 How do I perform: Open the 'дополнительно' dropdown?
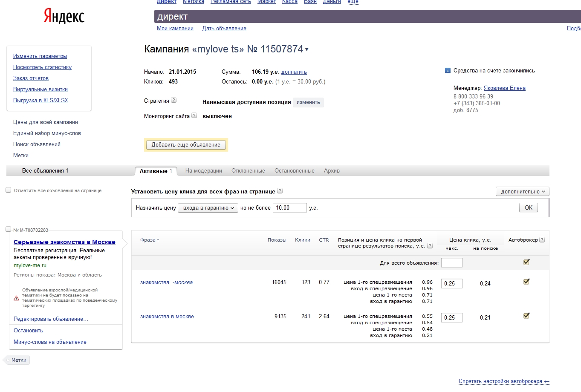click(x=523, y=192)
